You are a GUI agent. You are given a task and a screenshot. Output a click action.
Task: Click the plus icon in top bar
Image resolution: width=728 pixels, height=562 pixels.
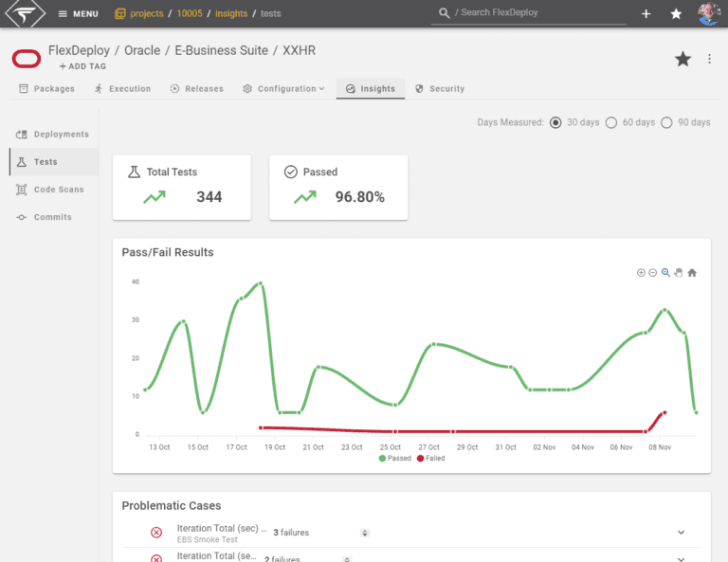(x=646, y=14)
